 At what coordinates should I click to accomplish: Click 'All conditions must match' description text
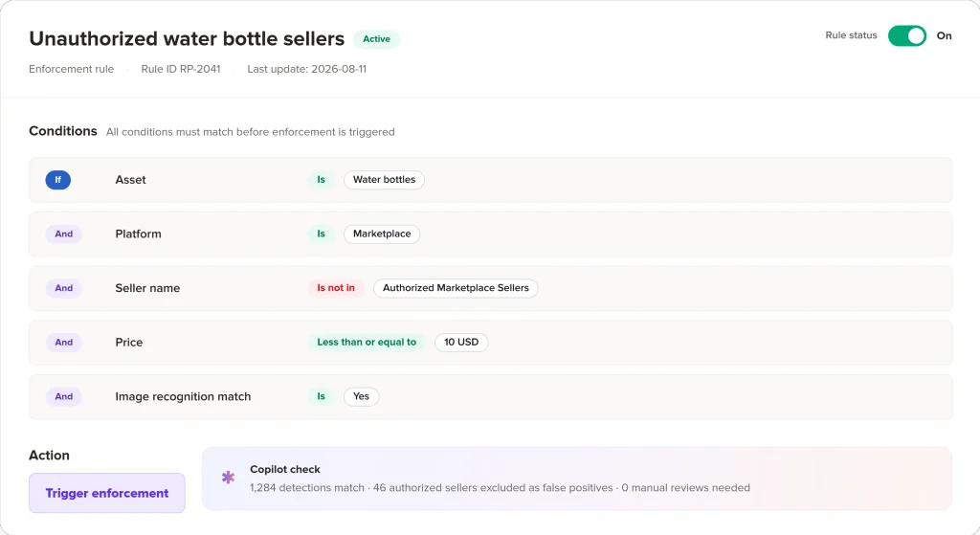[250, 132]
